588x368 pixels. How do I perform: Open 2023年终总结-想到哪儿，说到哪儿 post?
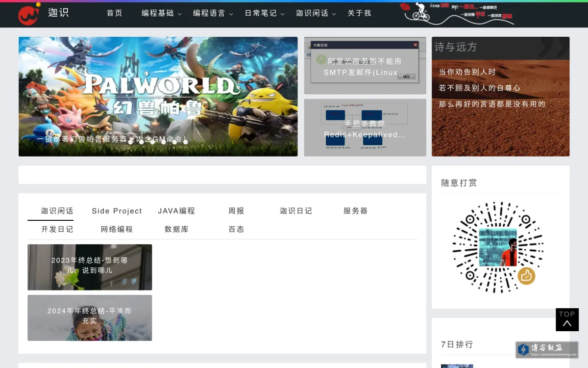click(90, 267)
